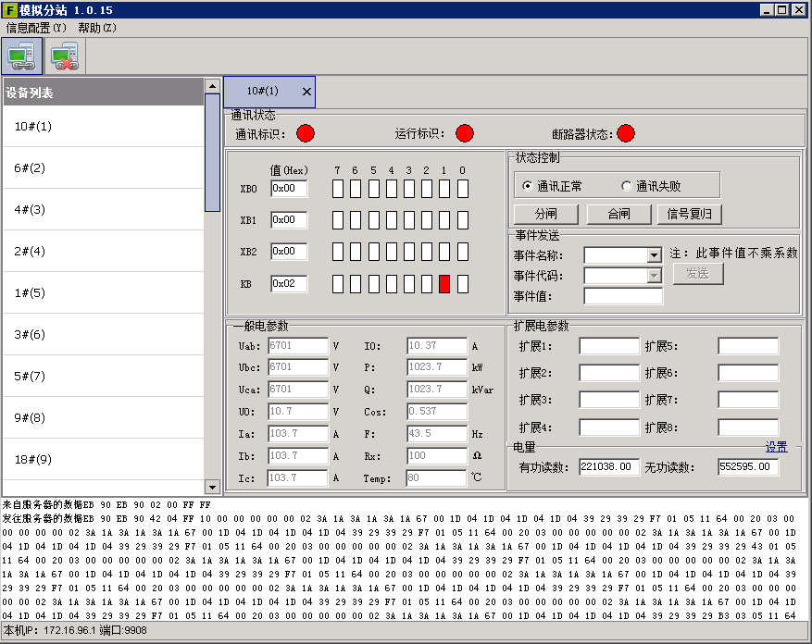Viewport: 812px width, 644px height.
Task: Click the XB2 hex value field
Action: [x=289, y=252]
